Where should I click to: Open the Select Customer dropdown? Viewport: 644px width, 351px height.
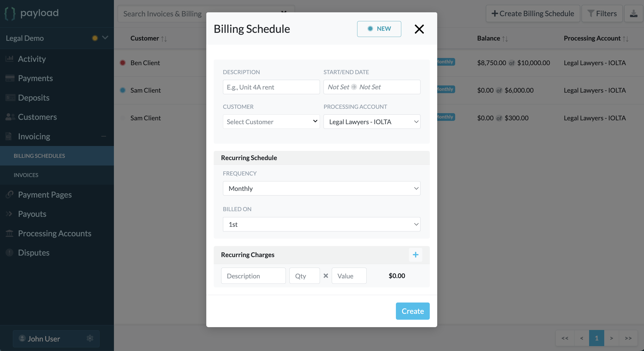tap(271, 122)
